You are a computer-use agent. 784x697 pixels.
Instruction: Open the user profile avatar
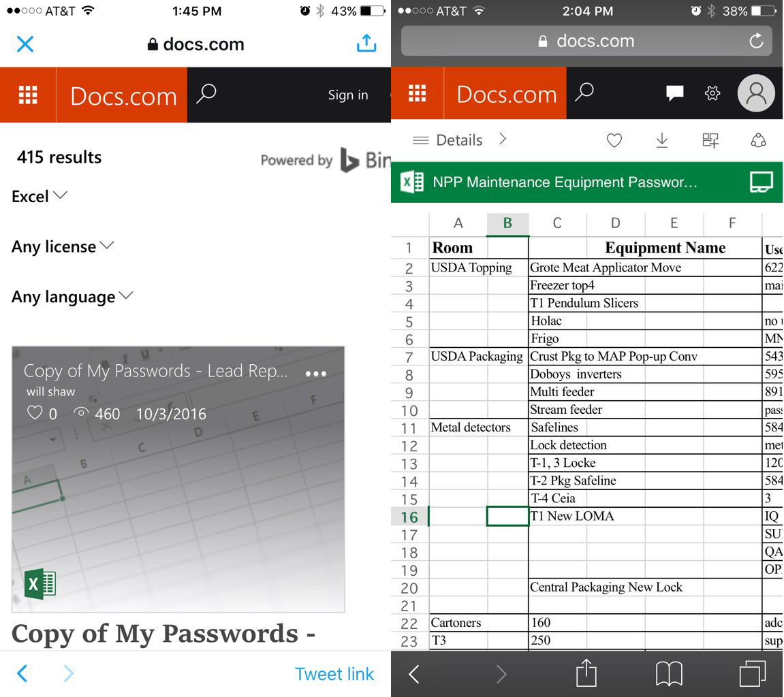(756, 93)
